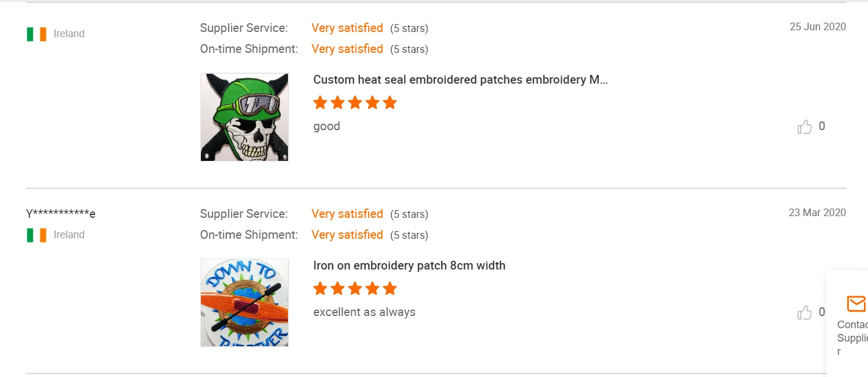This screenshot has height=377, width=868.
Task: Click second review's On-time Shipment 'Very satisfied'
Action: tap(347, 235)
